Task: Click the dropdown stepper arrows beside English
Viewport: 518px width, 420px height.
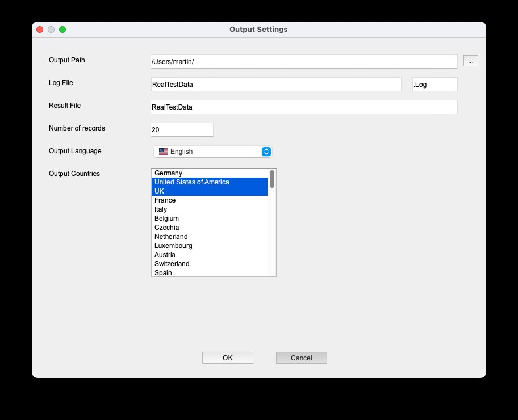Action: pos(266,151)
